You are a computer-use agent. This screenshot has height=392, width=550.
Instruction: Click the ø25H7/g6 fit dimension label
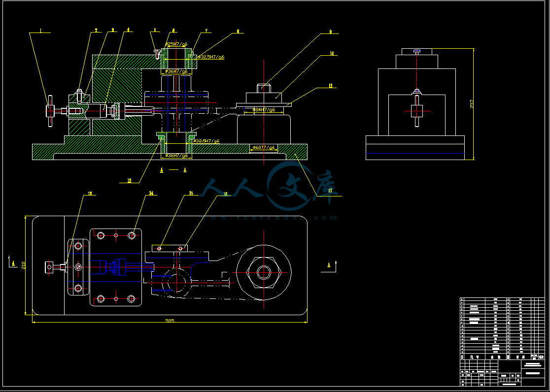(x=176, y=44)
